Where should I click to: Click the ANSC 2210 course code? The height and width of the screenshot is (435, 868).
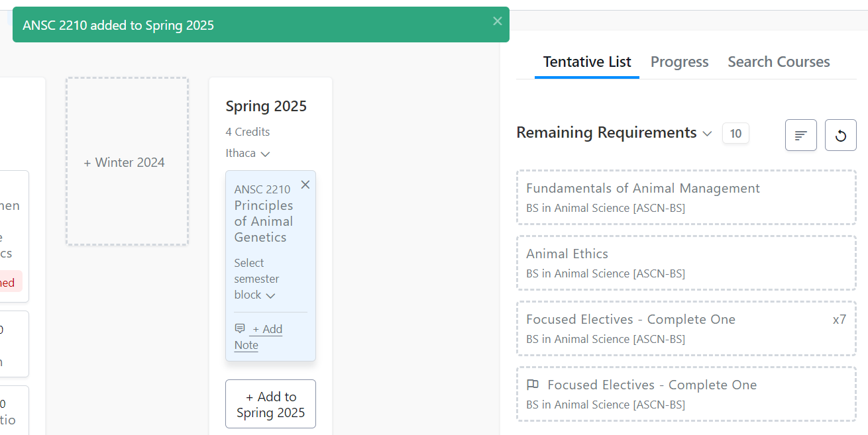coord(262,189)
